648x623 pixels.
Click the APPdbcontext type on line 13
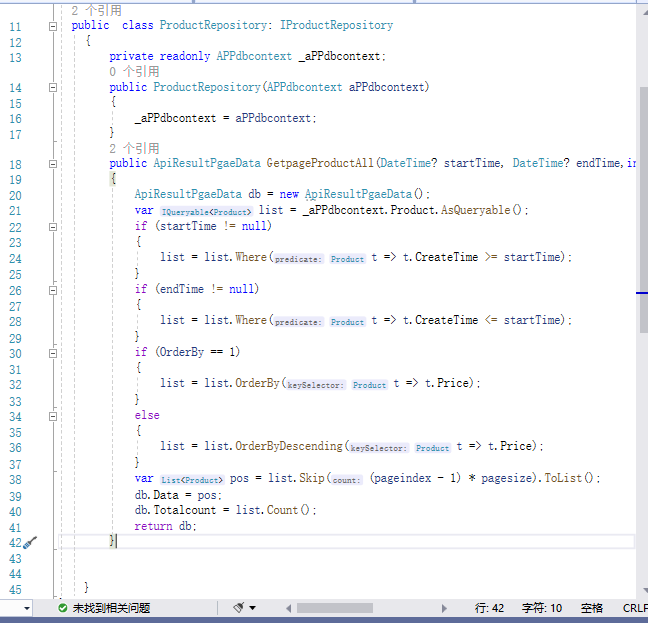click(254, 56)
